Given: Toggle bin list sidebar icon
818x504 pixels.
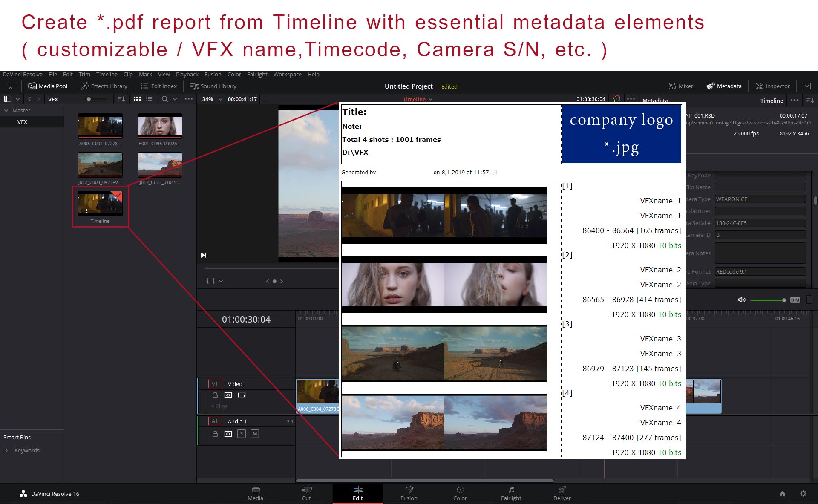Looking at the screenshot, I should click(7, 99).
